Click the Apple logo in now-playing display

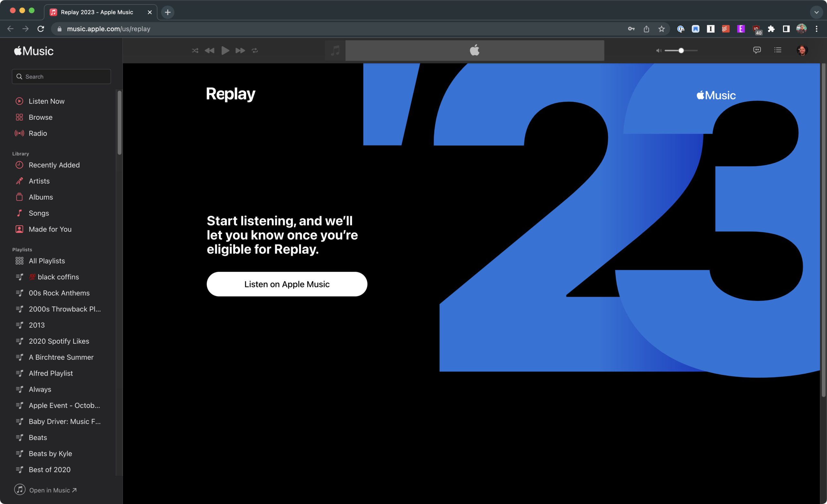[x=475, y=50]
